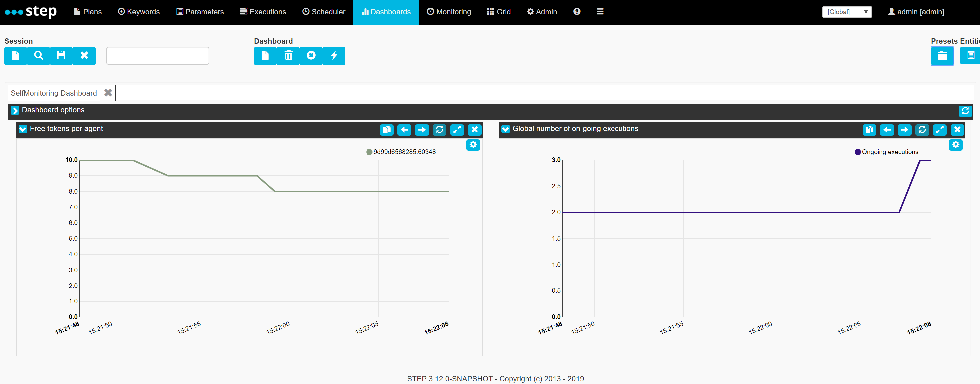
Task: Refresh all widgets from Dashboard options bar
Action: pyautogui.click(x=965, y=111)
